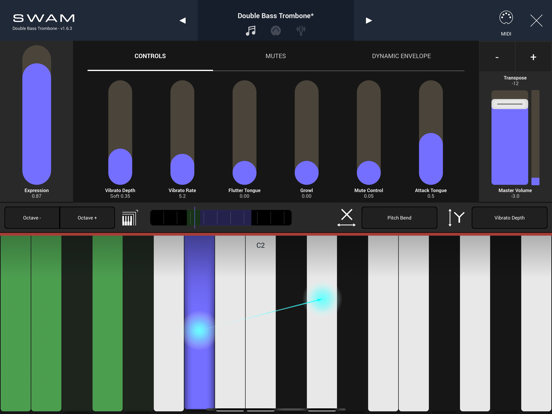Viewport: 552px width, 414px height.
Task: Play the highlighted purple key
Action: tap(200, 322)
